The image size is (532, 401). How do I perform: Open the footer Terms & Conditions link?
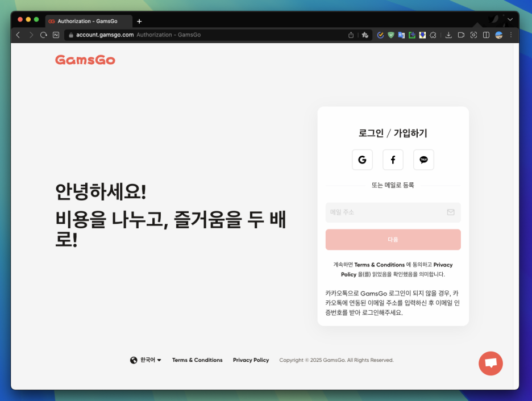tap(197, 360)
